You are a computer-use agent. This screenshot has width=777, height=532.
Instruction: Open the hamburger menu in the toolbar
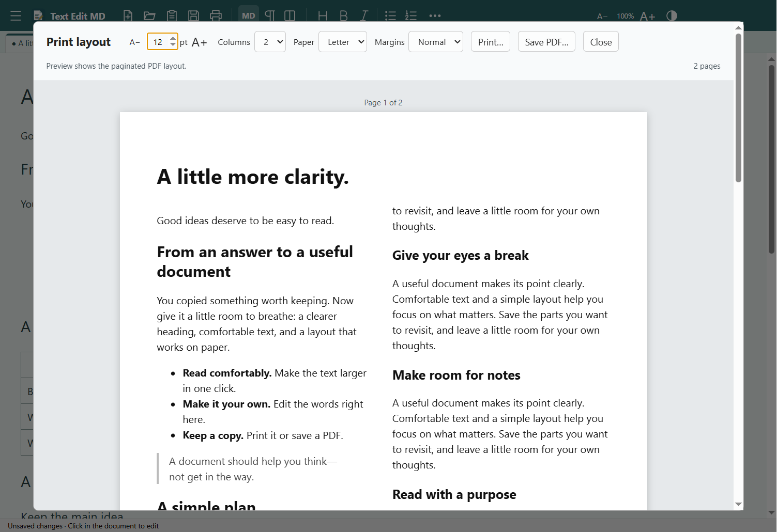tap(16, 16)
